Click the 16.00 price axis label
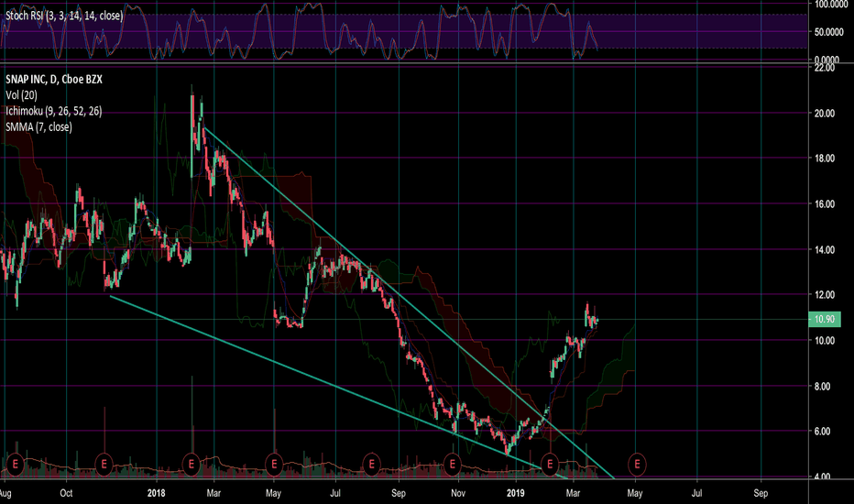Image resolution: width=854 pixels, height=504 pixels. (825, 204)
